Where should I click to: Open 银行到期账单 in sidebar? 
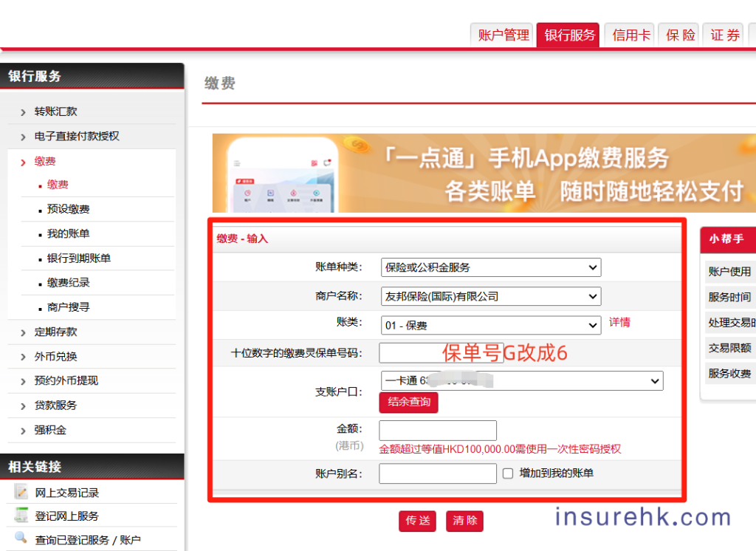[78, 259]
